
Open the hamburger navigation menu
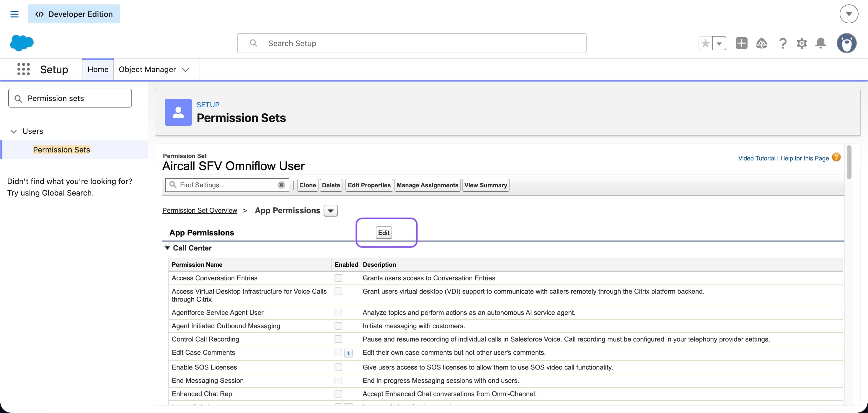point(14,14)
